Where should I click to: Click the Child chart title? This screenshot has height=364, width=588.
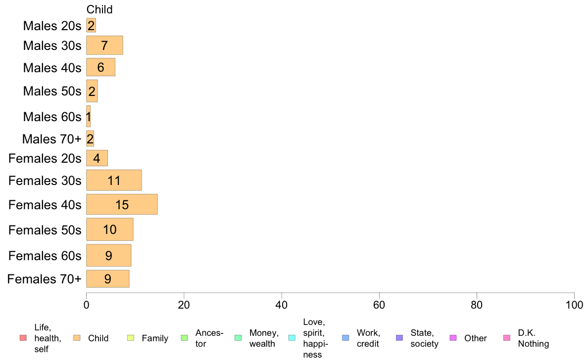pos(99,9)
